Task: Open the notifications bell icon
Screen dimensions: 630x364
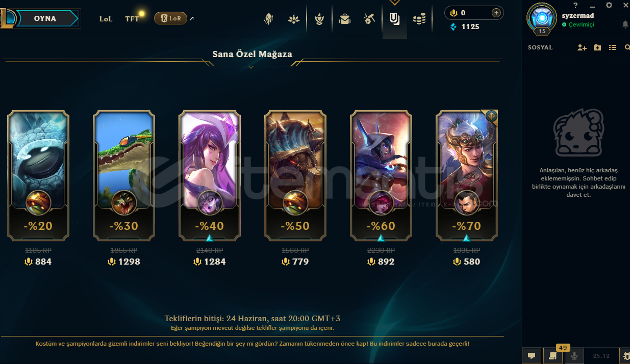Action: pos(625,24)
